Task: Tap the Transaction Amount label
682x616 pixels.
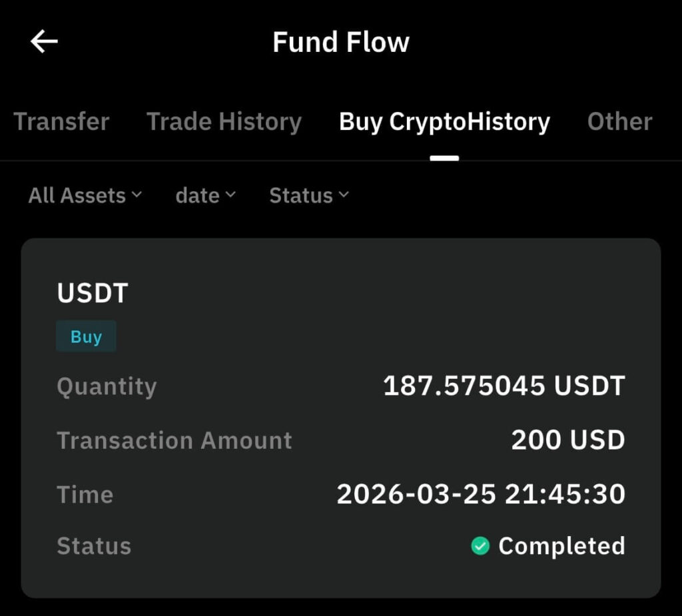Action: [x=174, y=440]
